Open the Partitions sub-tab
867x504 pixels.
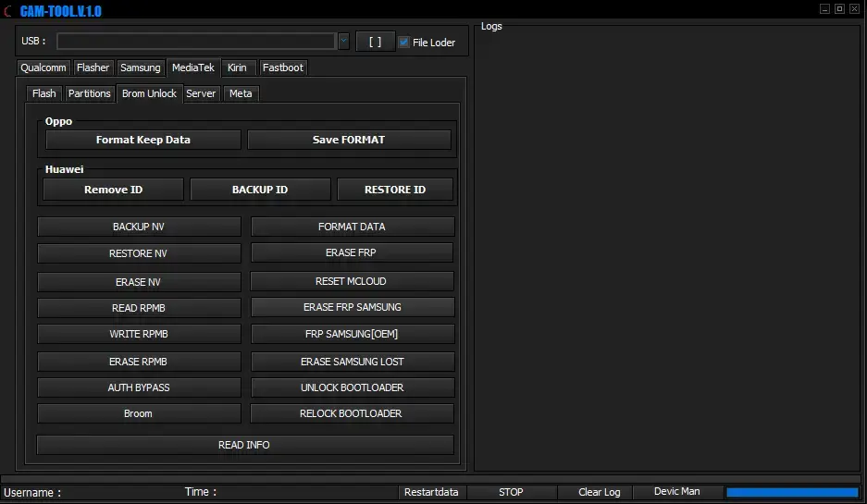point(90,93)
